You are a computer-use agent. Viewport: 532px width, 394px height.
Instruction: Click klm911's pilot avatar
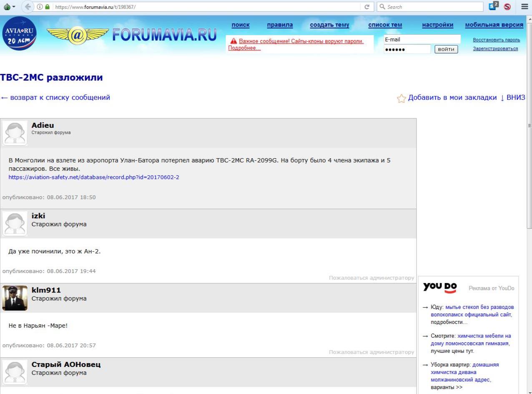[x=15, y=298]
